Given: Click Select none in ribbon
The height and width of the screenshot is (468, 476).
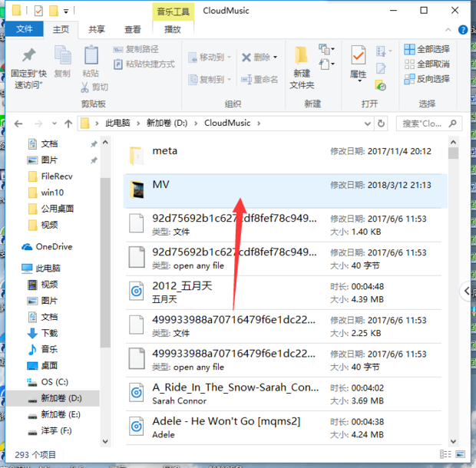Looking at the screenshot, I should coord(427,64).
